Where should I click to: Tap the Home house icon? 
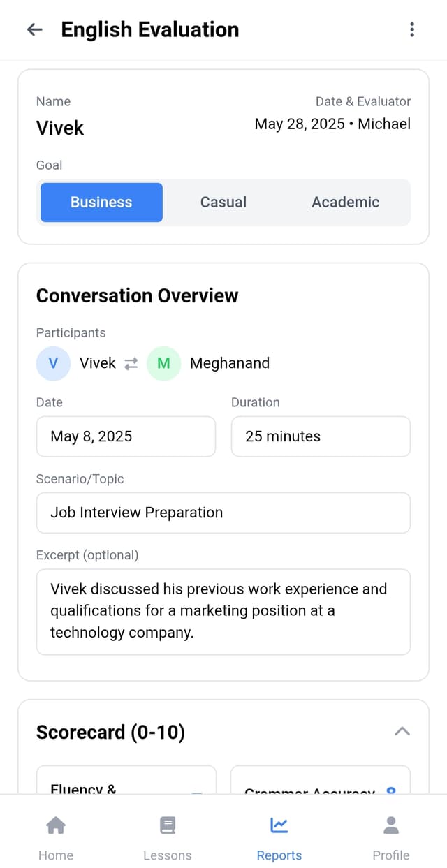[56, 825]
